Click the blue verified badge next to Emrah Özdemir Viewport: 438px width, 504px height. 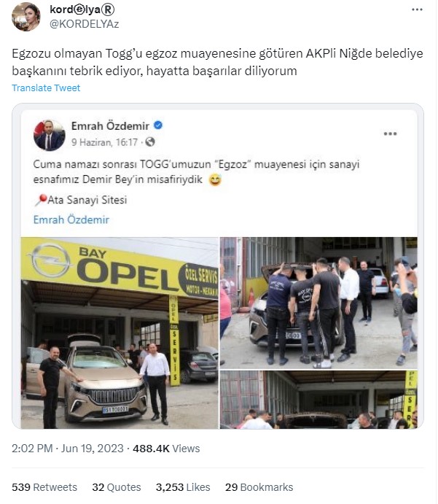(158, 125)
